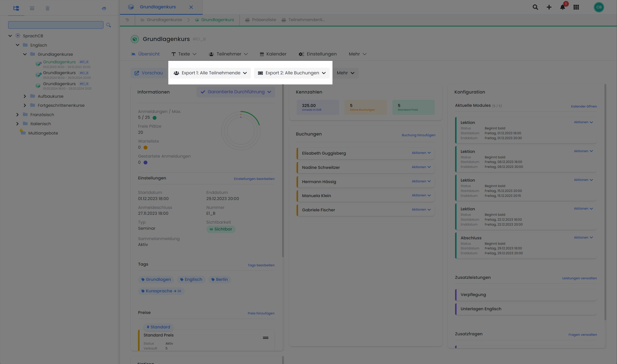
Task: Open Export 1: Alle Teilnehmende dropdown
Action: [x=210, y=73]
